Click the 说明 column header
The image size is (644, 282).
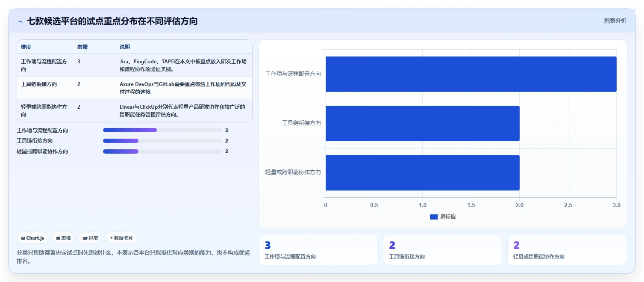pyautogui.click(x=125, y=47)
